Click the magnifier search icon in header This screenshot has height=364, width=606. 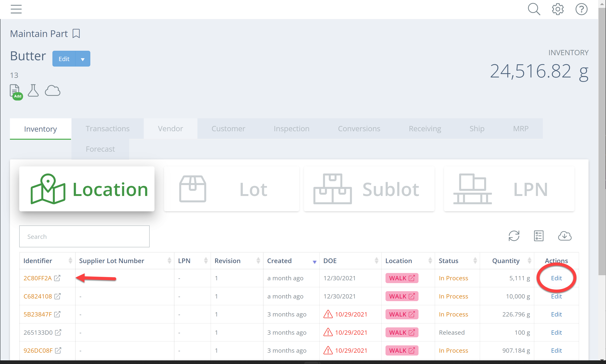coord(534,9)
